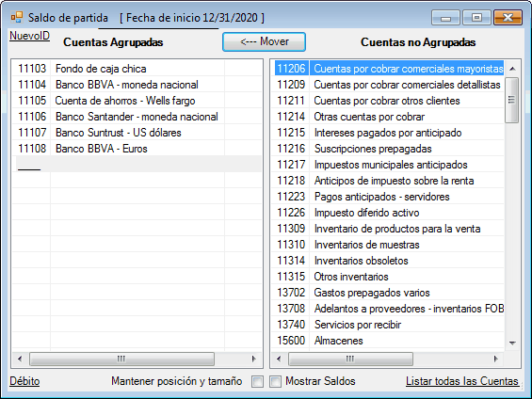The height and width of the screenshot is (399, 532).
Task: Click Listar todas las Cuentas link
Action: click(462, 381)
